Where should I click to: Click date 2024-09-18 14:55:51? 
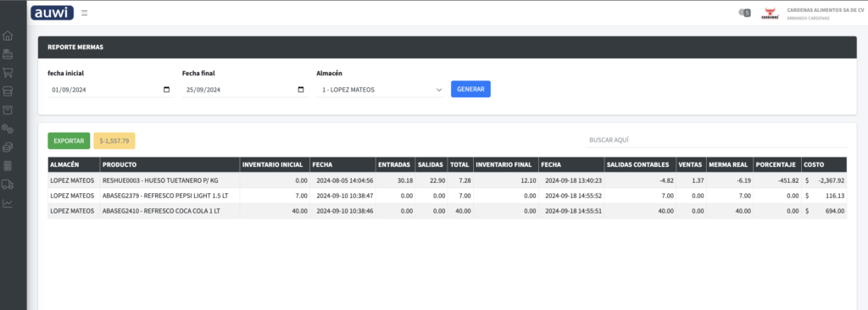coord(574,211)
